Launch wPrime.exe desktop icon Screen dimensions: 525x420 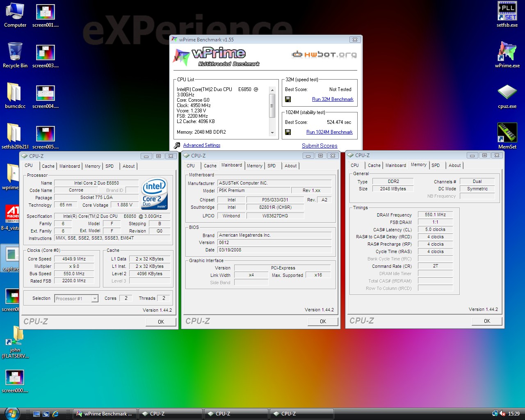(507, 55)
